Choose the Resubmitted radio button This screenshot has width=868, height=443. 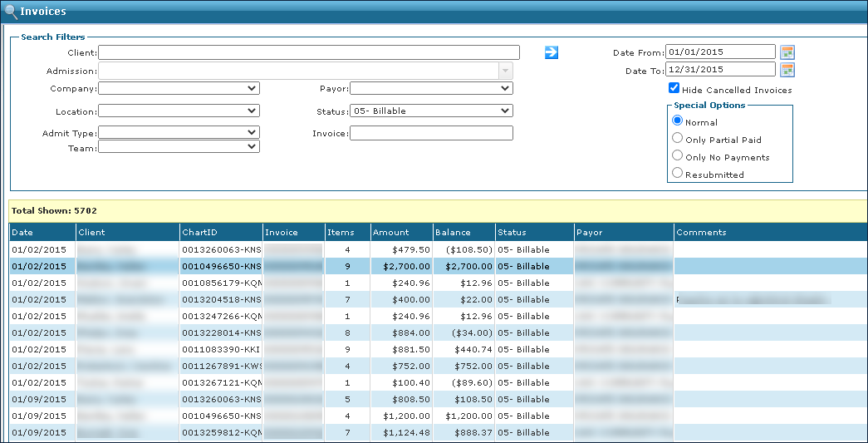tap(678, 174)
